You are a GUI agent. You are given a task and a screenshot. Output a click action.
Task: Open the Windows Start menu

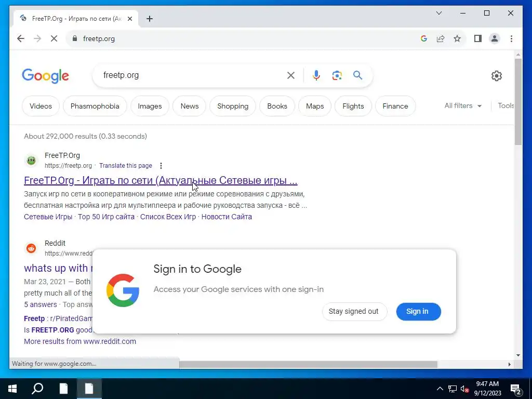pos(12,389)
